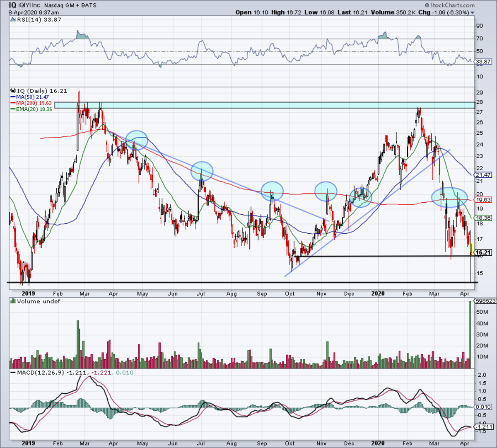497x448 pixels.
Task: Click the IQ ticker symbol in header
Action: [x=13, y=5]
